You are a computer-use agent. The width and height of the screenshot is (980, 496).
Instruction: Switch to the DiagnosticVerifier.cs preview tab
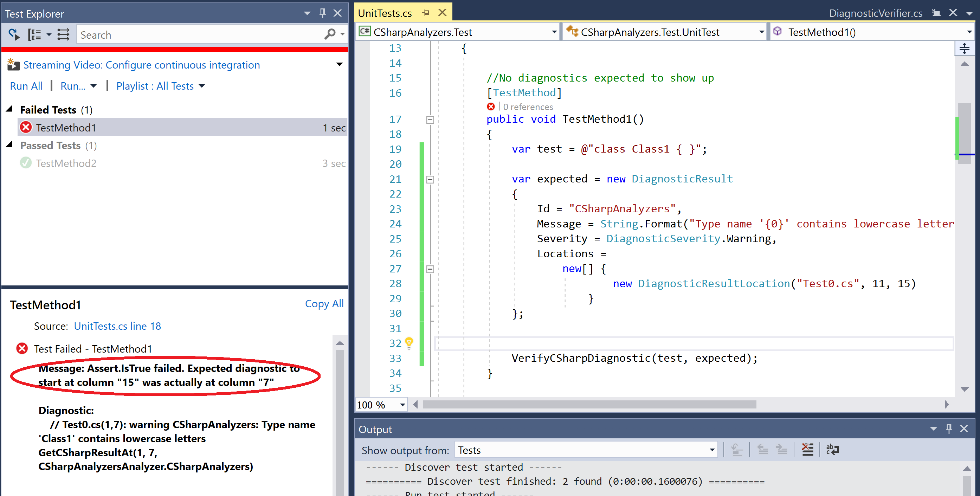875,13
